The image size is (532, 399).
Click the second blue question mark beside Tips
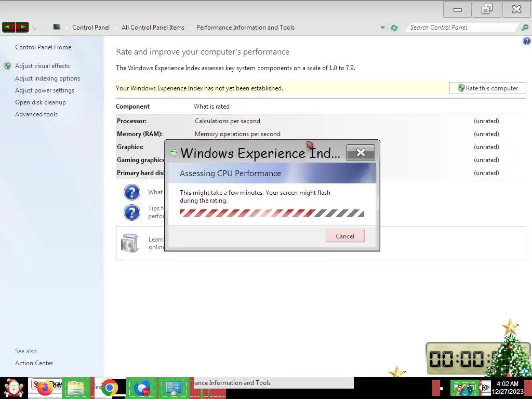coord(132,212)
